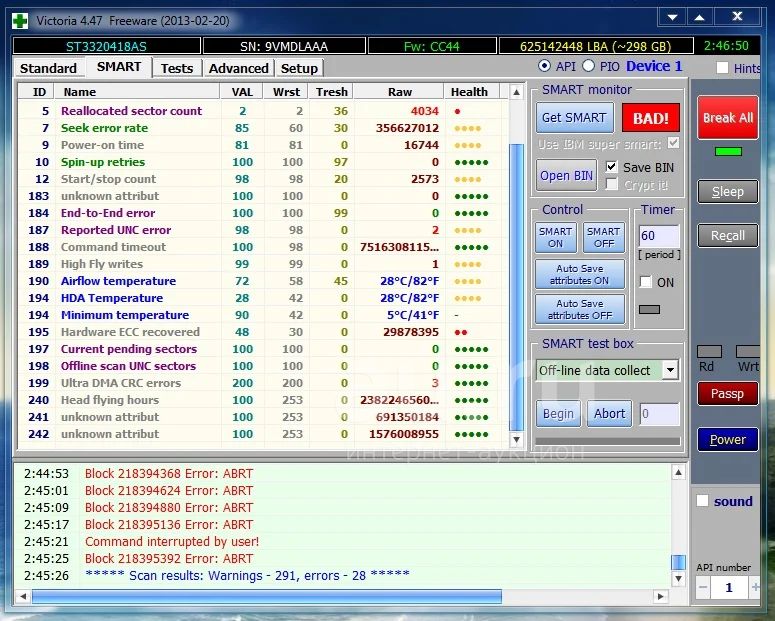775x621 pixels.
Task: Open the Advanced tab
Action: (238, 68)
